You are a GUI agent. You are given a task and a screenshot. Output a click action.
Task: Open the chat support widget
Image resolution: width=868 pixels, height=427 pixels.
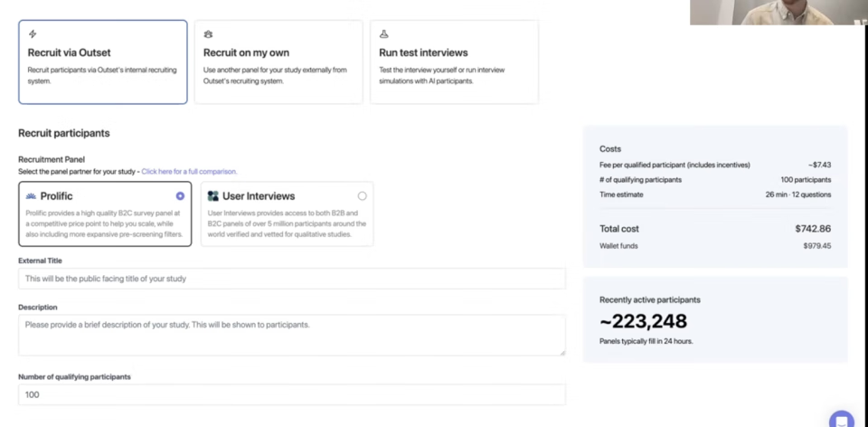coord(841,419)
